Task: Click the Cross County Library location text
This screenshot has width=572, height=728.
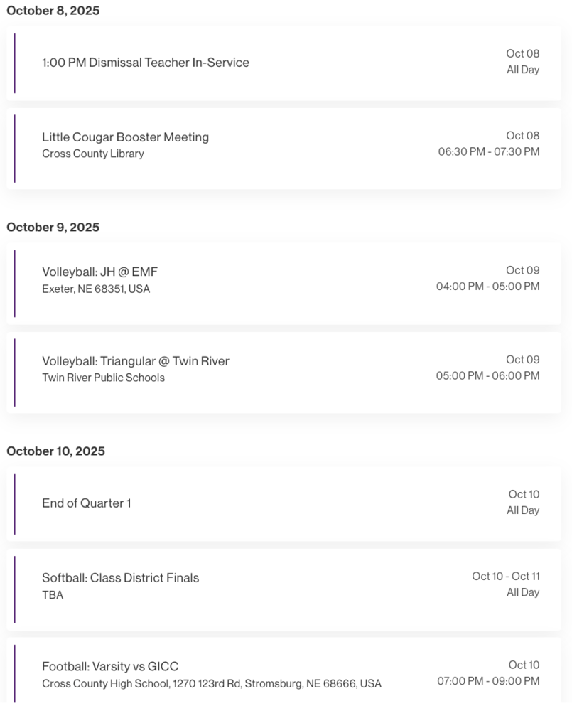Action: pos(93,154)
